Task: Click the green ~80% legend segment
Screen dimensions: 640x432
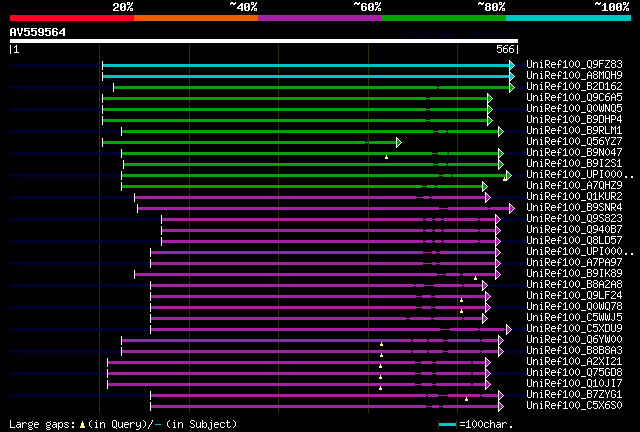Action: click(x=444, y=18)
